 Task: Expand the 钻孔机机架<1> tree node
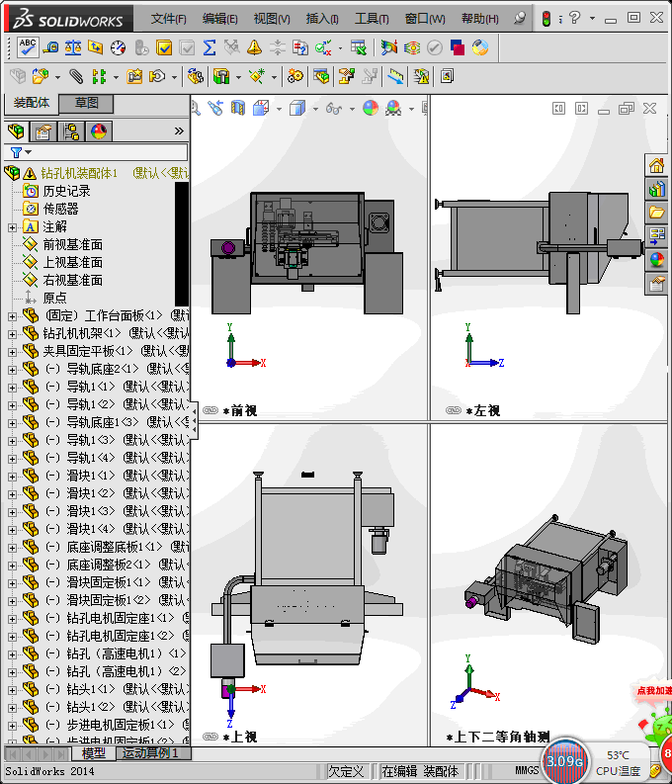pyautogui.click(x=12, y=334)
